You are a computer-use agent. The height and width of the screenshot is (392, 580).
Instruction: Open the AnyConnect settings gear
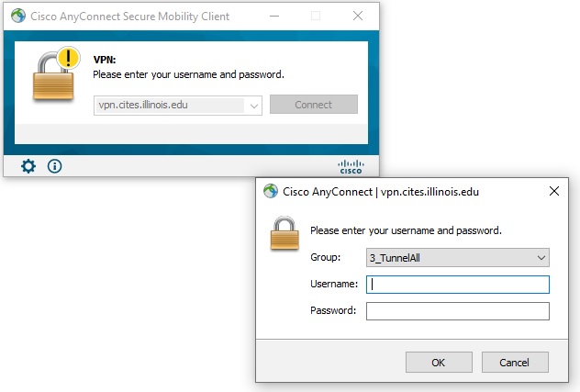[x=28, y=166]
